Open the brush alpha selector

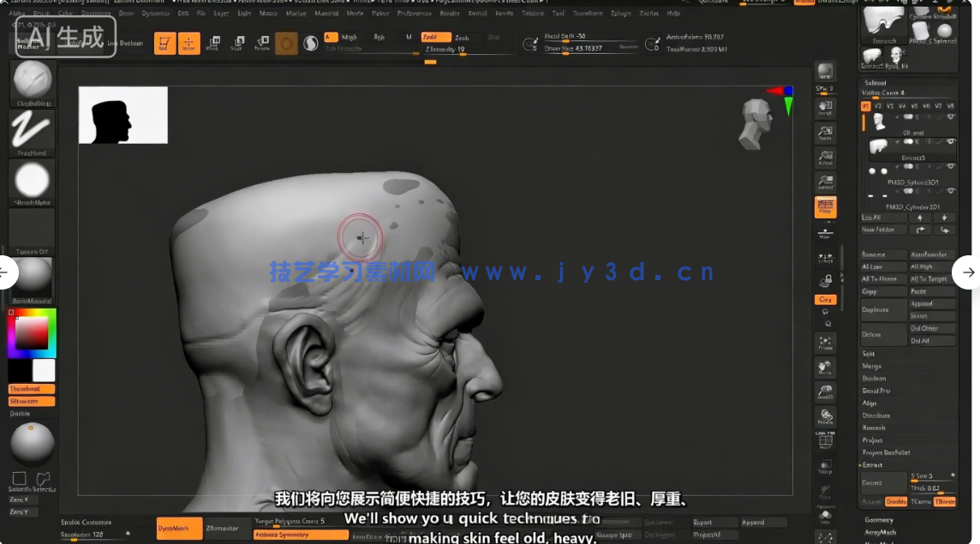pyautogui.click(x=32, y=182)
